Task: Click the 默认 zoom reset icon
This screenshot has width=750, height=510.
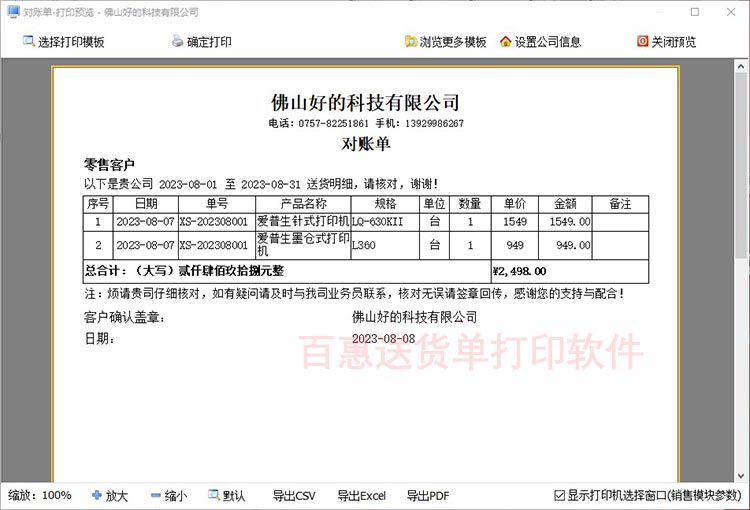Action: coord(214,495)
